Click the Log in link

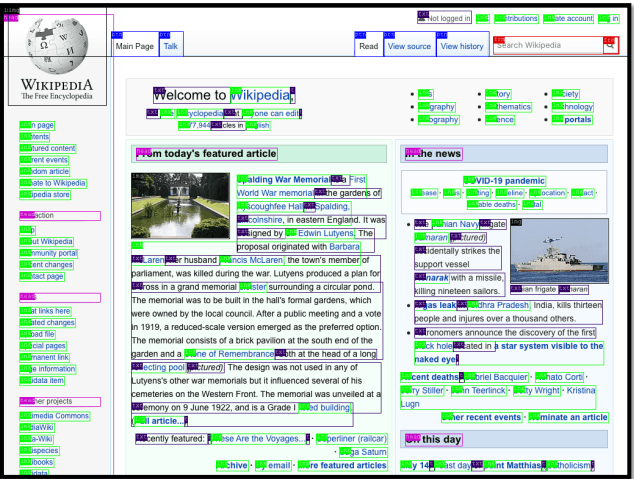click(x=609, y=19)
